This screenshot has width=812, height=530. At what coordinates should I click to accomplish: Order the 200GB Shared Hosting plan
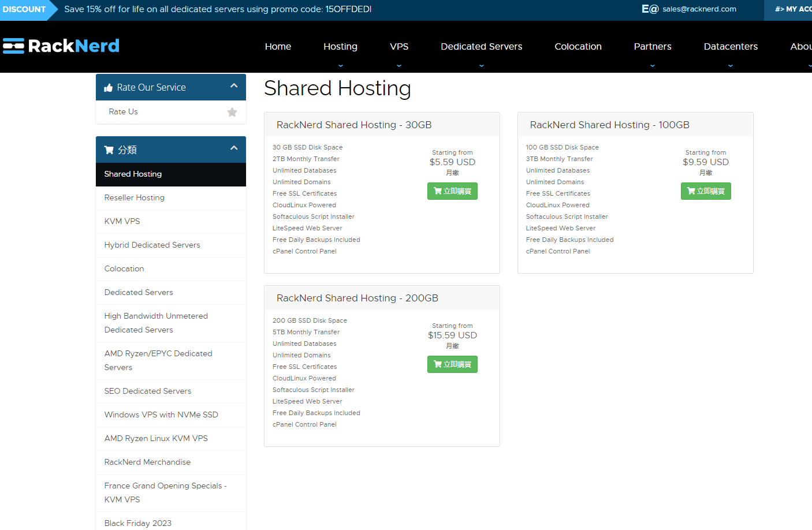[452, 364]
